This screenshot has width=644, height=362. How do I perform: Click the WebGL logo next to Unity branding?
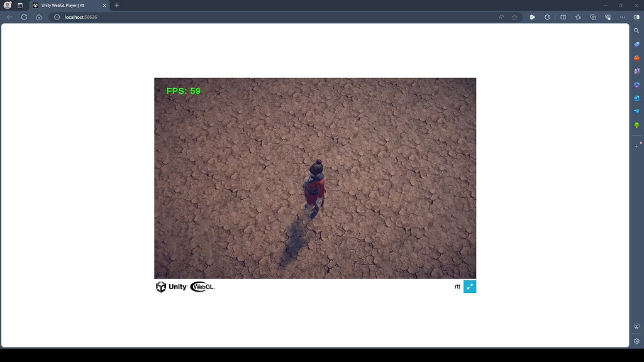pos(203,287)
